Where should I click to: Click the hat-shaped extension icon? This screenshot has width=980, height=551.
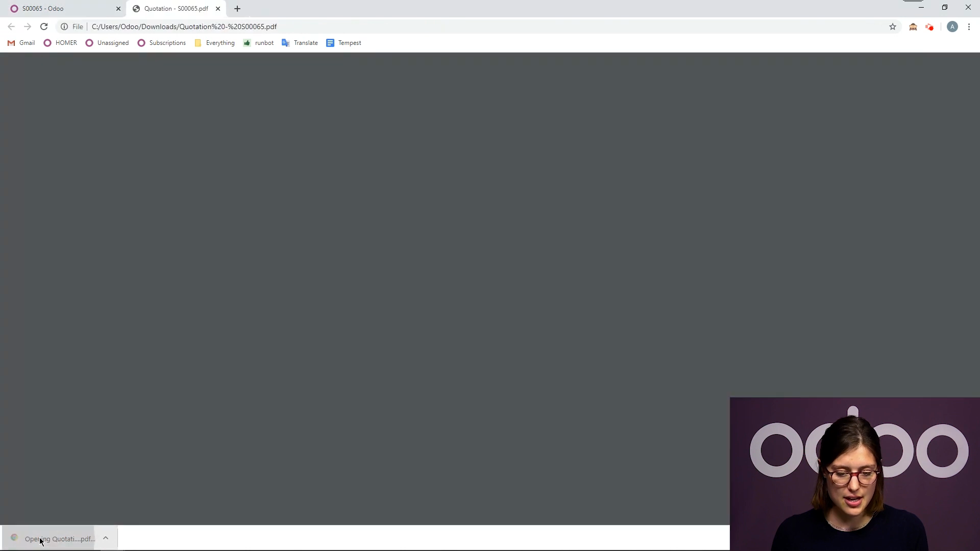913,27
